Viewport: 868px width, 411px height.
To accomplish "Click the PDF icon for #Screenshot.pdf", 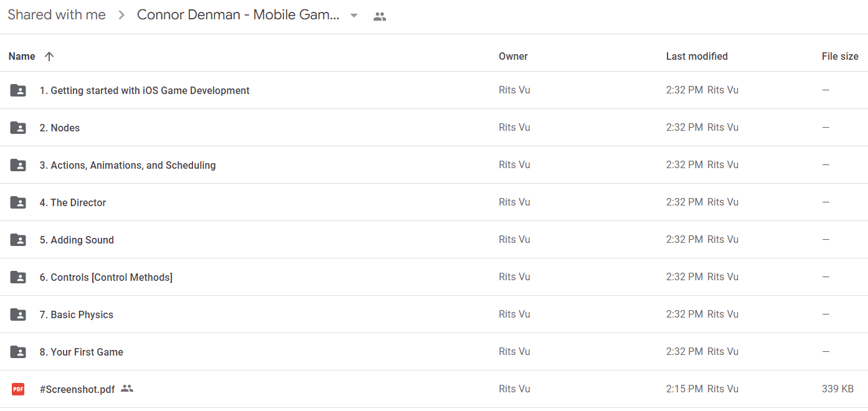I will 18,389.
